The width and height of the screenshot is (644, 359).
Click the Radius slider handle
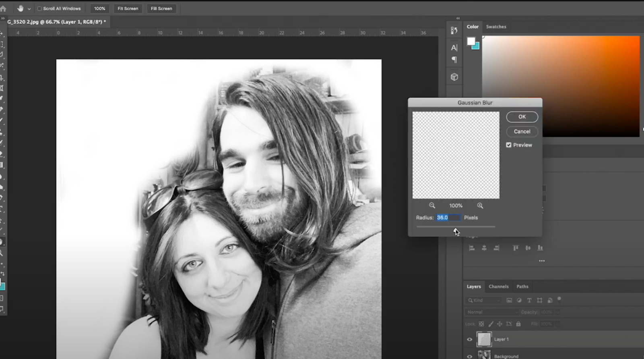point(456,230)
